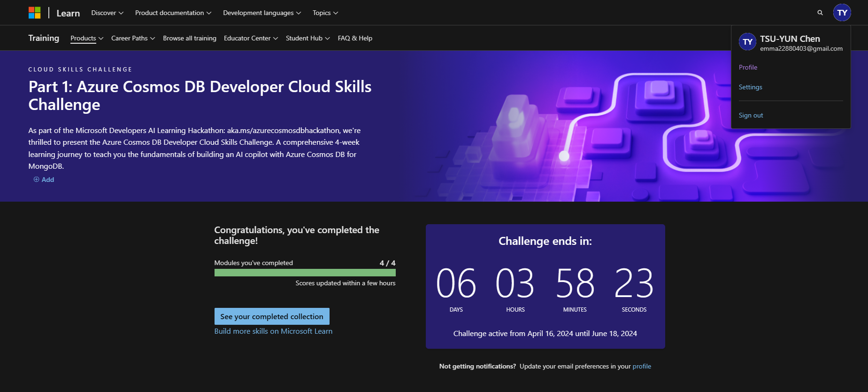Expand Development languages menu
This screenshot has height=392, width=868.
262,13
